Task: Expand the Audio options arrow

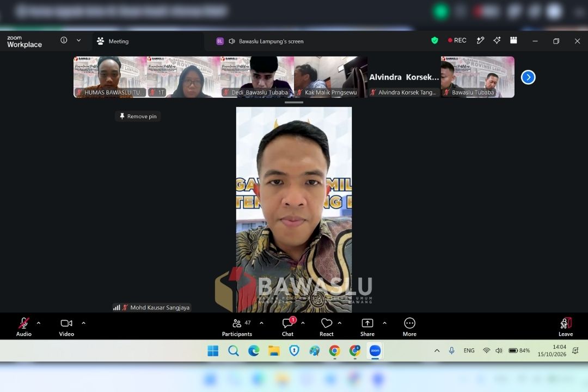Action: point(39,323)
